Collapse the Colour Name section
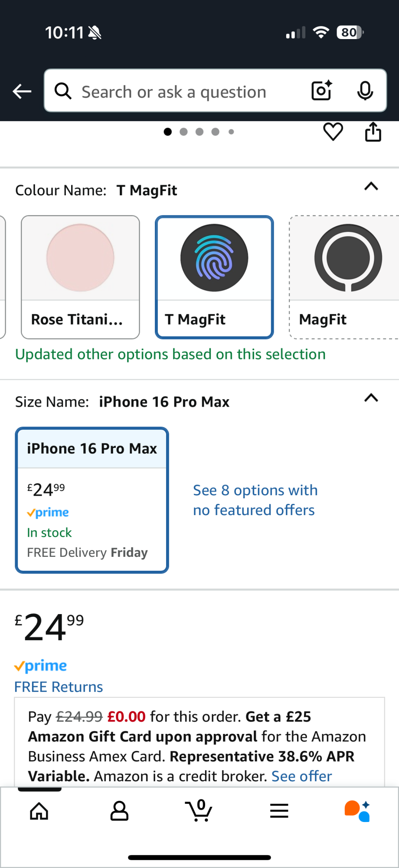 [x=371, y=187]
